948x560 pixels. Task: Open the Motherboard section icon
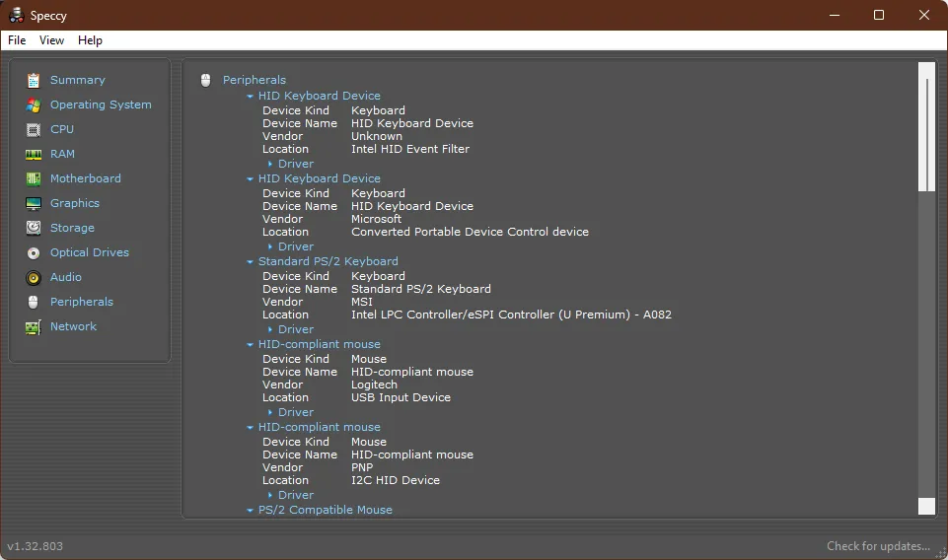34,178
